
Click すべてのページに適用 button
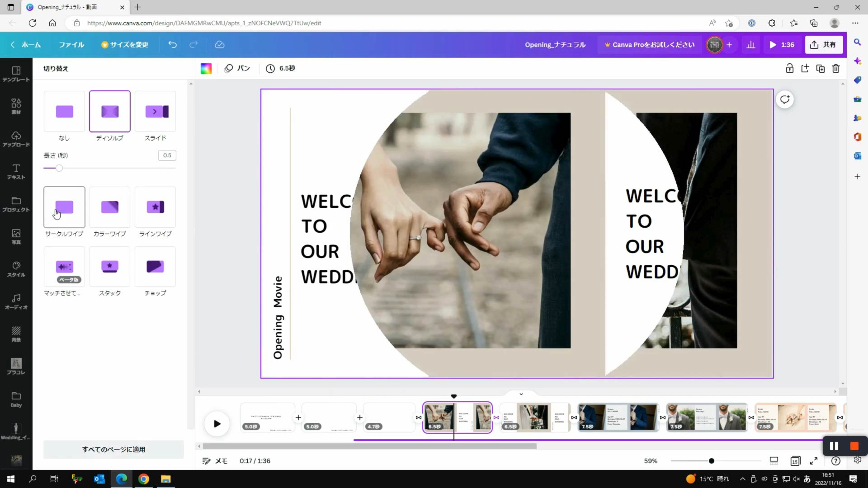coord(113,449)
